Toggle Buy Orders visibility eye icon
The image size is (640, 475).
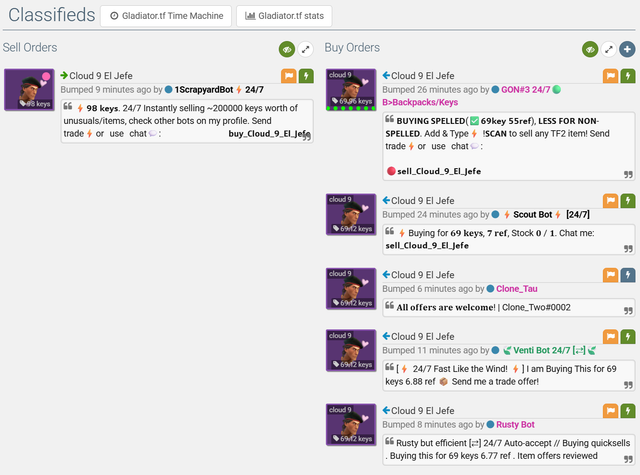590,49
